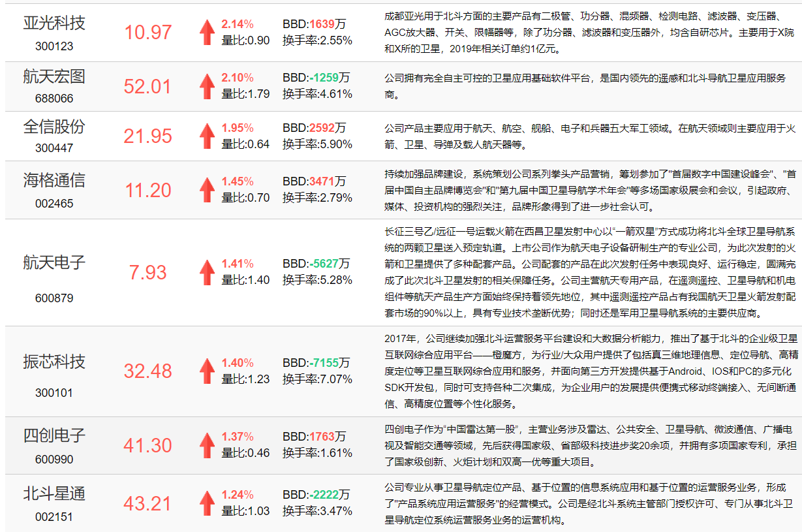Click the 1.95% change value
802x532 pixels.
click(x=238, y=128)
